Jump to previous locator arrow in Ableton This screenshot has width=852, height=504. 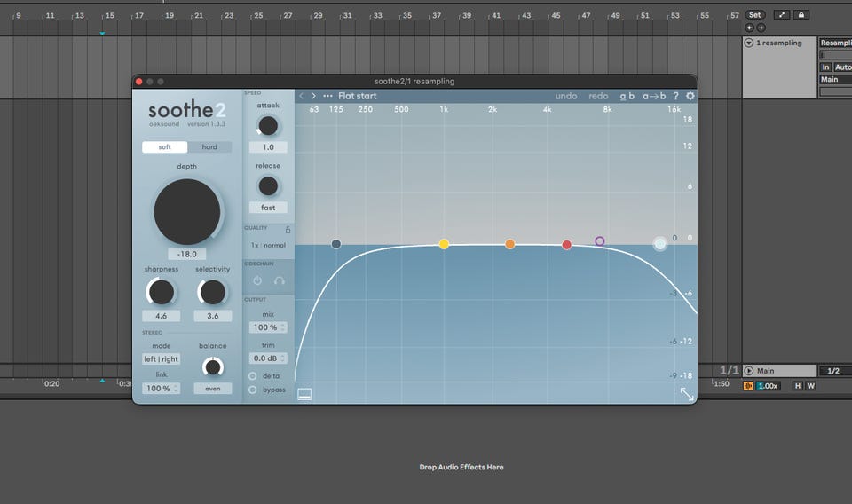[749, 28]
